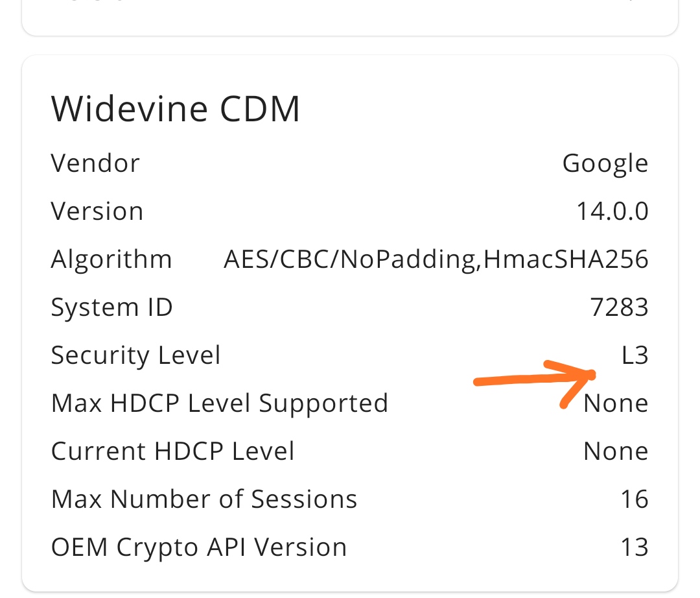This screenshot has height=598, width=700.
Task: Select the Version row label
Action: click(x=97, y=211)
